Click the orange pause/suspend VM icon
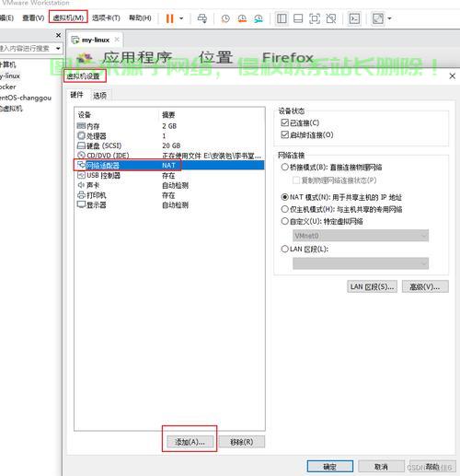The image size is (460, 476). coord(169,18)
